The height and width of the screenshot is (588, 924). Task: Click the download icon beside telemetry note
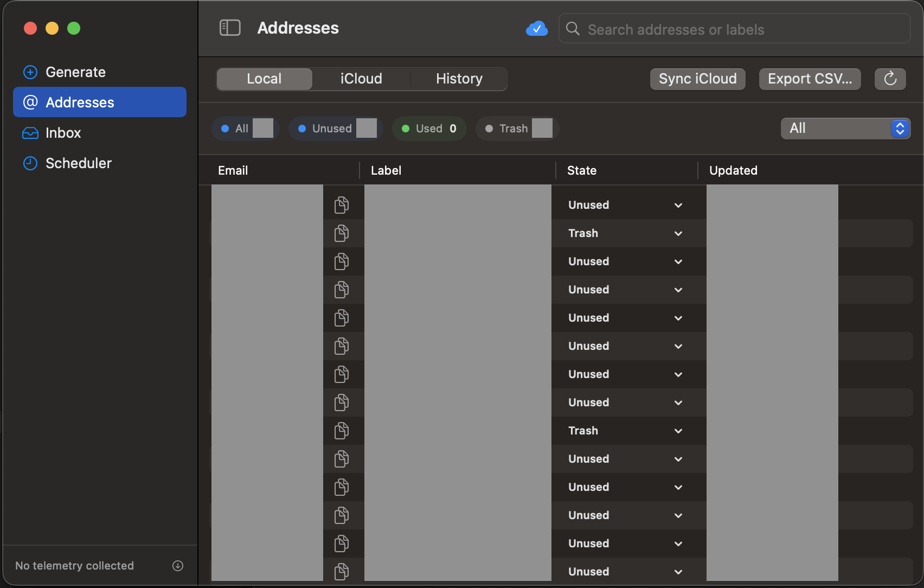pos(178,566)
